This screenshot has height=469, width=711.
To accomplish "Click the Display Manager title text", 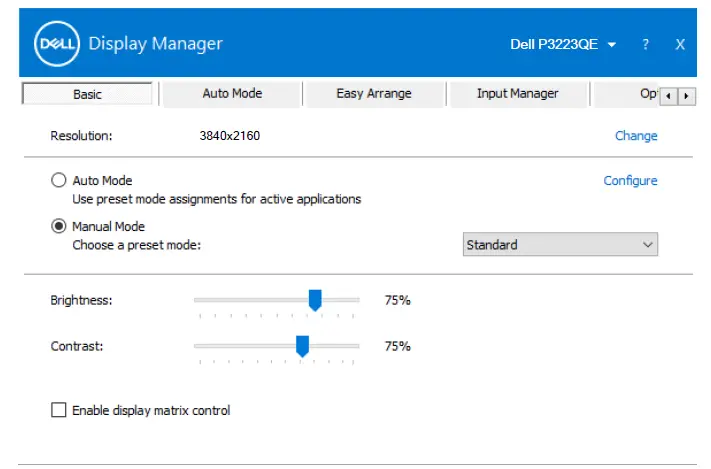I will coord(156,44).
